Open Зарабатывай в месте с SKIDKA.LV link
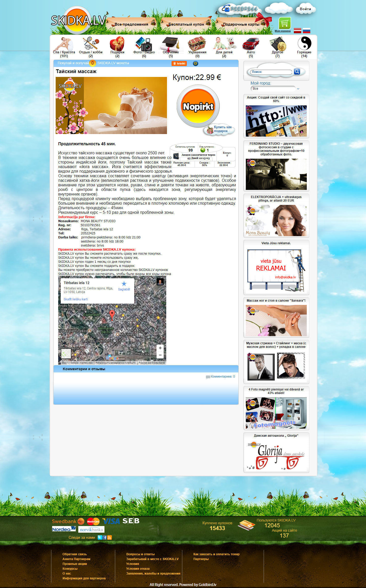This screenshot has width=366, height=588. tap(152, 559)
